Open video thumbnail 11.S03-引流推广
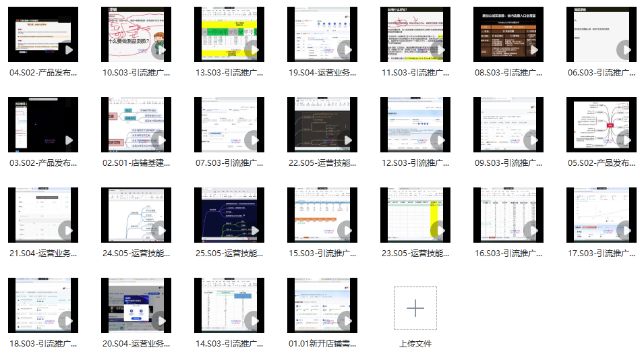 pyautogui.click(x=415, y=34)
